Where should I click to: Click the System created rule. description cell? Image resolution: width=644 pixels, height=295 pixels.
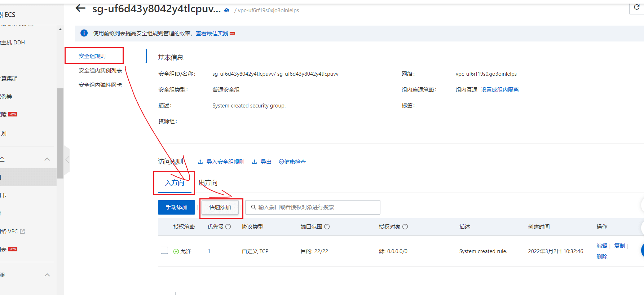click(x=483, y=251)
